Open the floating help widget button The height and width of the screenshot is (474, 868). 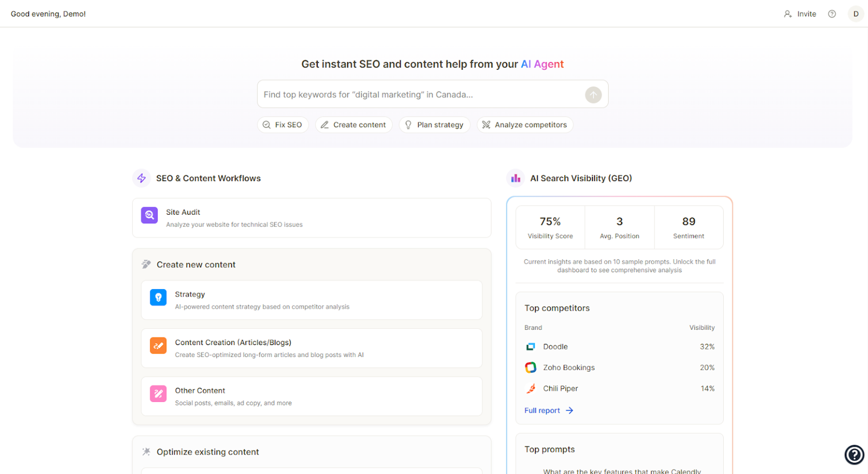point(854,455)
